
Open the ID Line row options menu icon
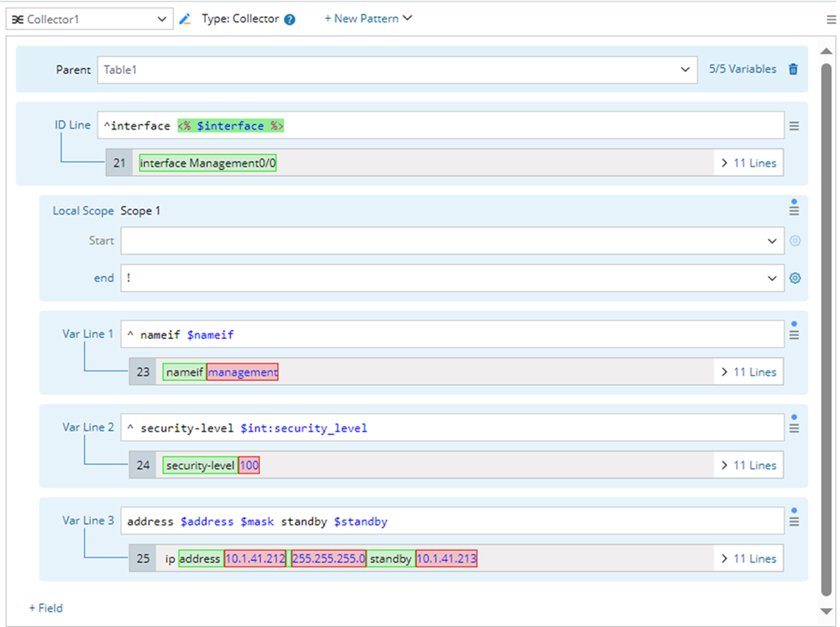795,126
